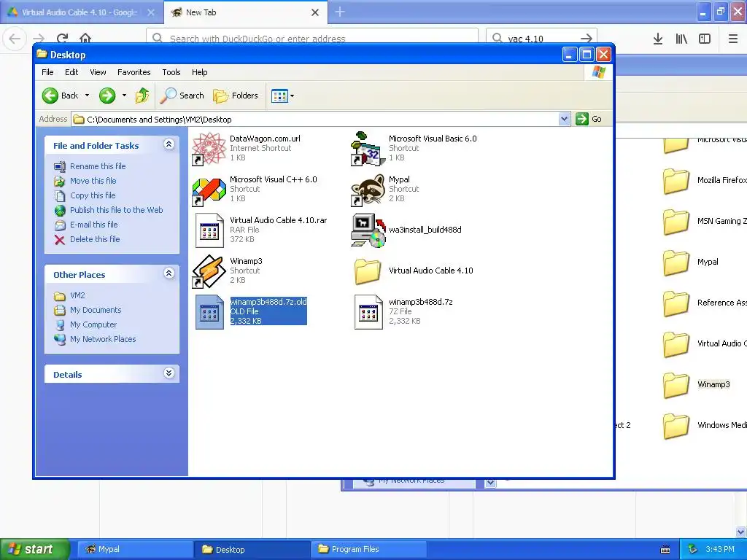Switch to Program Files taskbar button
Screen dimensions: 747x560
pyautogui.click(x=368, y=549)
